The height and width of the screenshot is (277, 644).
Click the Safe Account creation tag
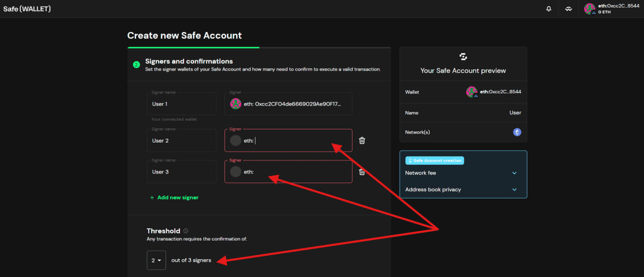tap(434, 160)
